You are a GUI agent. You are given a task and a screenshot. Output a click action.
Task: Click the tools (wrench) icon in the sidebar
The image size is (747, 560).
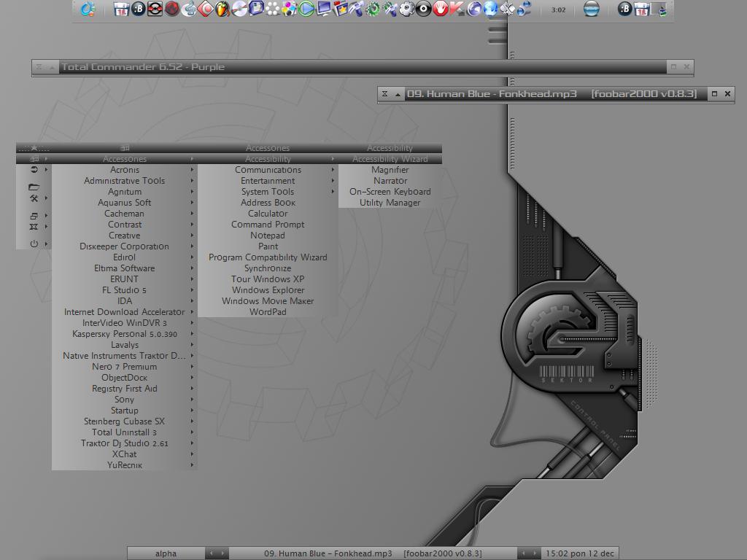(x=34, y=198)
